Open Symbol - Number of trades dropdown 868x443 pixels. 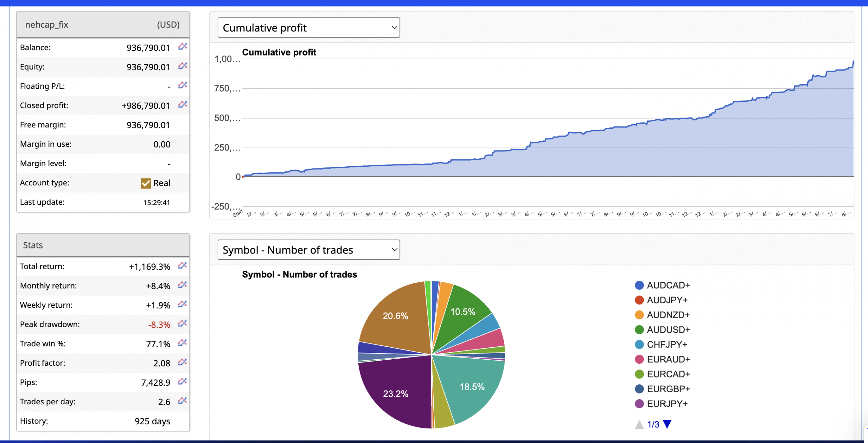309,250
